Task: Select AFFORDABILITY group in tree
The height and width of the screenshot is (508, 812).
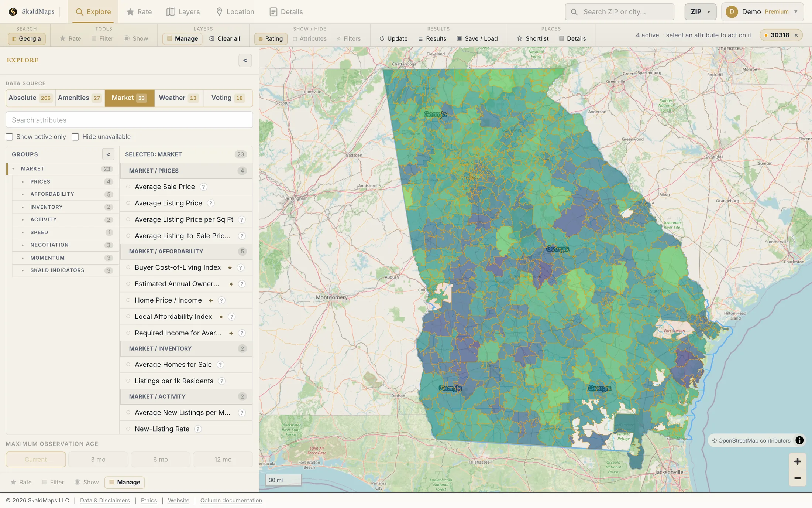Action: pos(65,194)
